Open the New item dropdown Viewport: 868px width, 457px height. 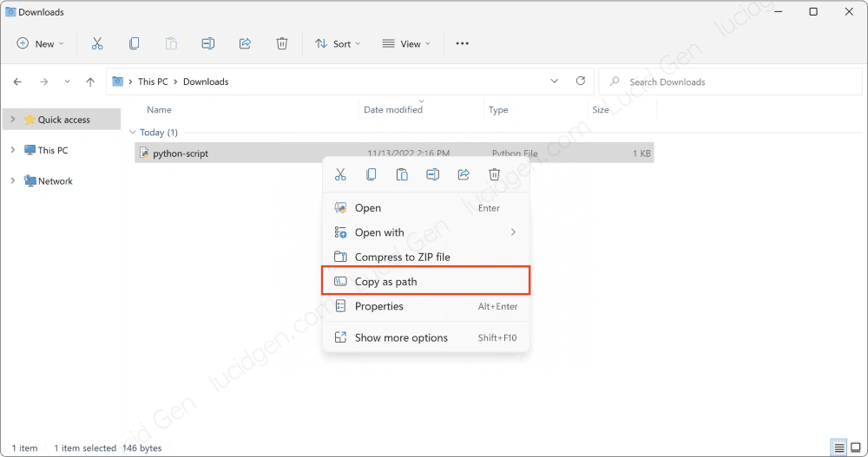point(41,43)
